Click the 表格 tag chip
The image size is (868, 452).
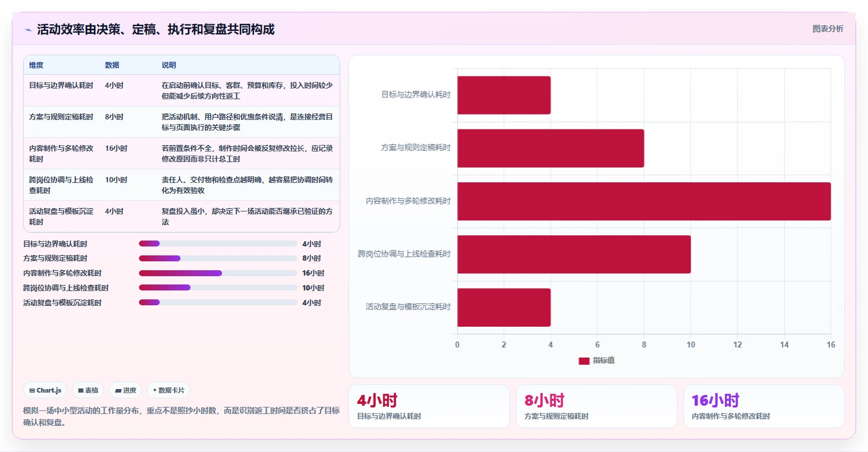coord(88,390)
